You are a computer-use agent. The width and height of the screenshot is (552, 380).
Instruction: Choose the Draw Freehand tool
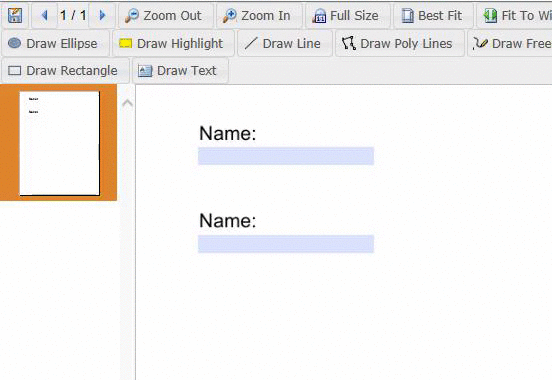pyautogui.click(x=510, y=43)
